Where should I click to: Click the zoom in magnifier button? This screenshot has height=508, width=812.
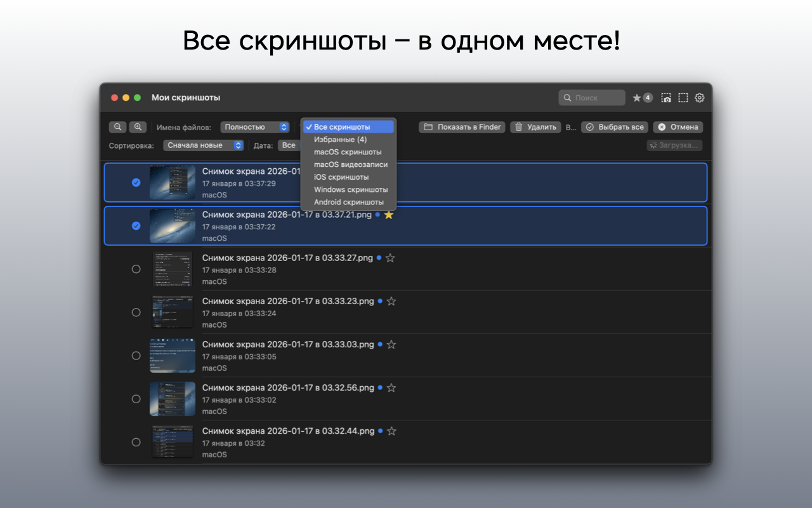(138, 127)
